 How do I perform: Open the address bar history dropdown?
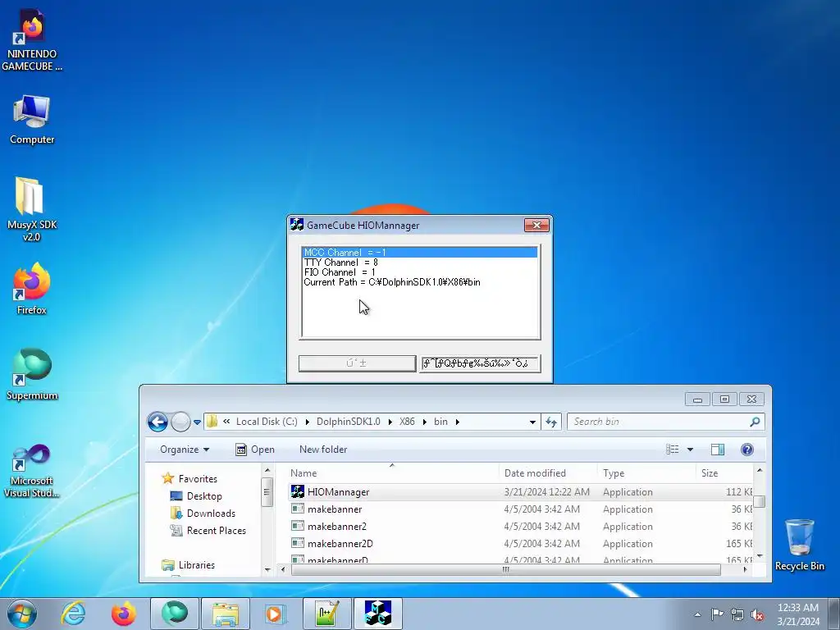532,422
